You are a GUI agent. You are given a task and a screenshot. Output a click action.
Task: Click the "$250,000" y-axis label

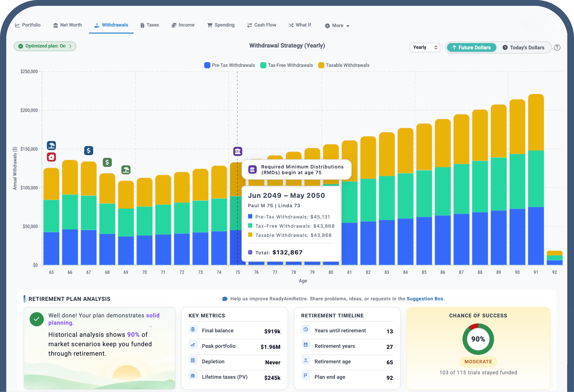tap(29, 72)
